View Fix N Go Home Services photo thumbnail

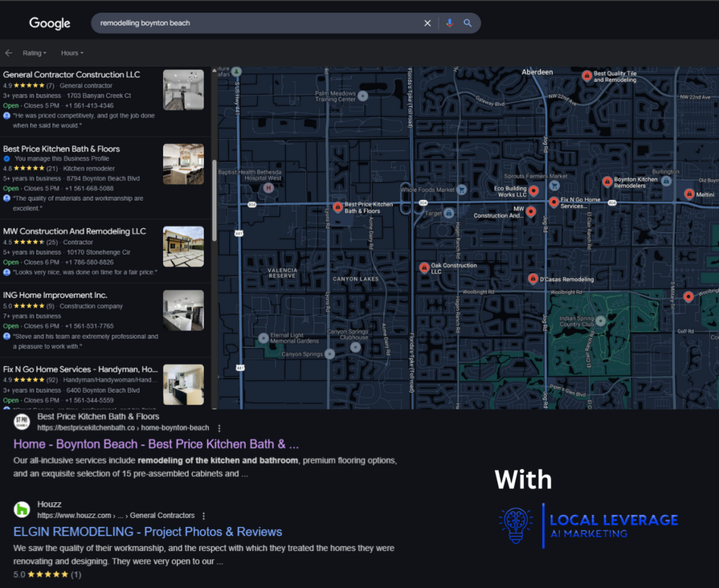183,385
